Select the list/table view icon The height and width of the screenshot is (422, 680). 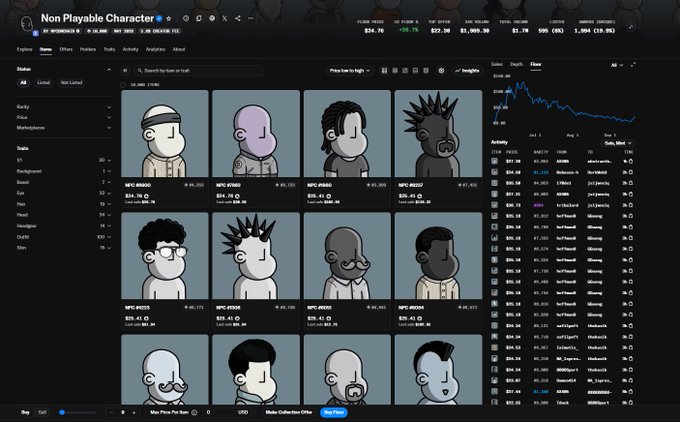426,70
